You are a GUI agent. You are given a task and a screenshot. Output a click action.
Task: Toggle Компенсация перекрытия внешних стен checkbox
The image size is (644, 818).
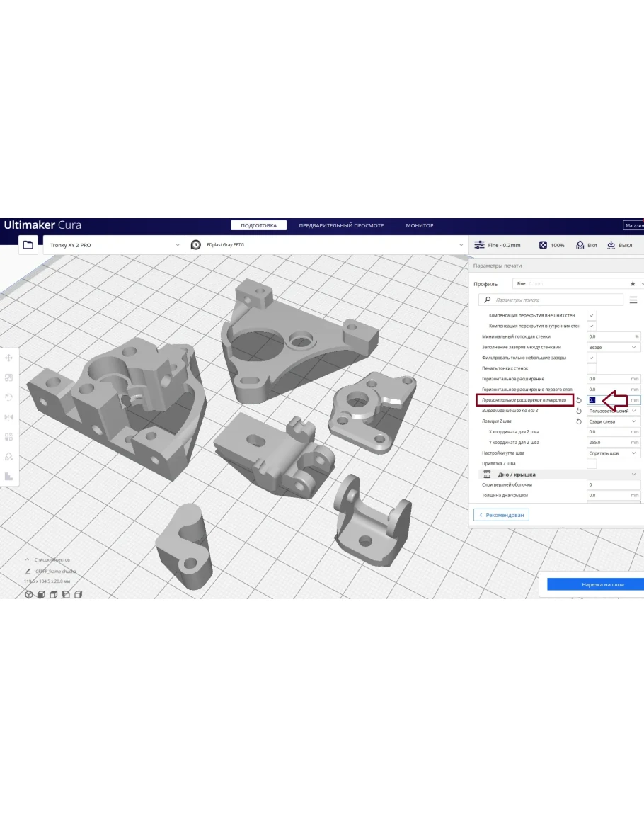tap(592, 315)
